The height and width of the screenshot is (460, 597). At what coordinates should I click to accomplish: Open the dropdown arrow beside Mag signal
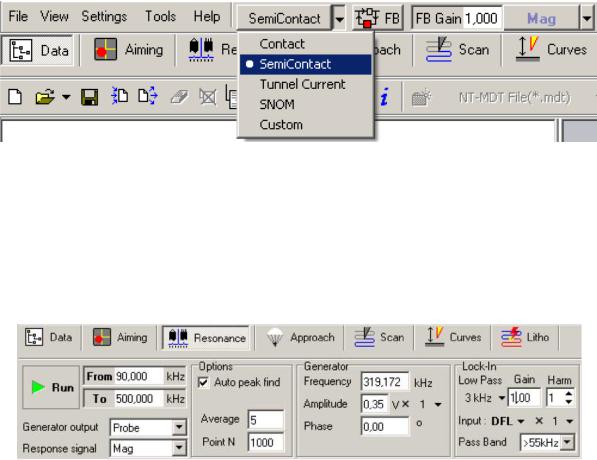(x=587, y=18)
